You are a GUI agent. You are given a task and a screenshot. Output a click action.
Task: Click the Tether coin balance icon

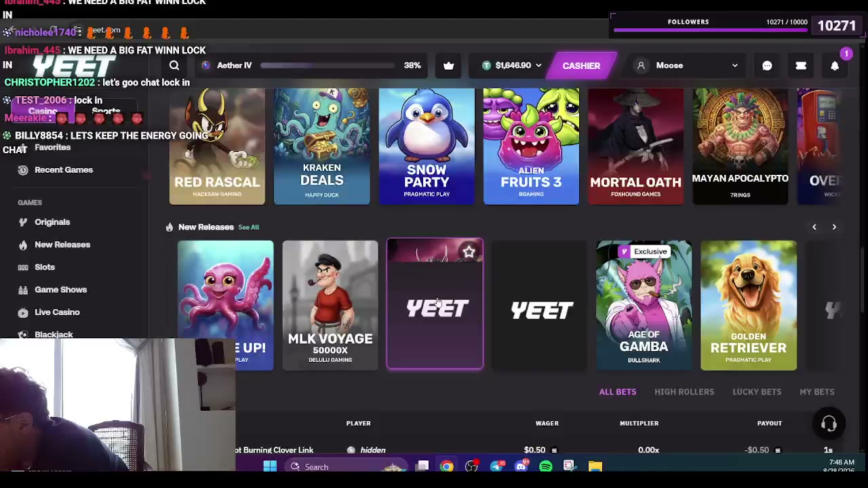[x=486, y=66]
